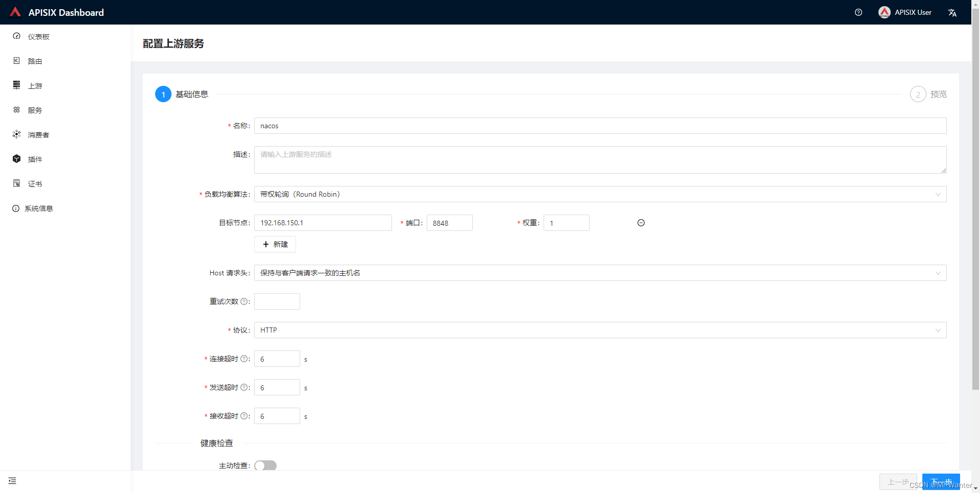Click the upstream (上游) server icon
The image size is (980, 493).
16,85
